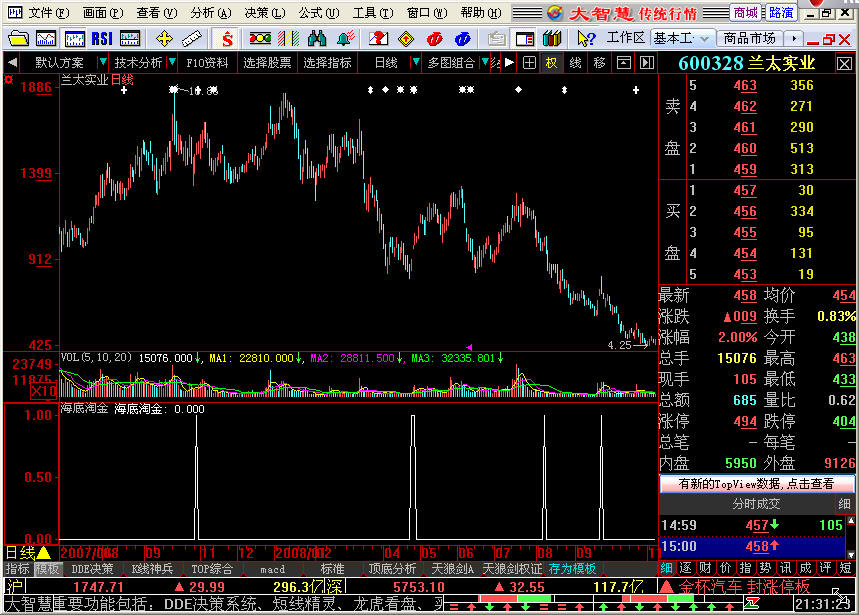Click the alarm bell alert icon

(346, 39)
